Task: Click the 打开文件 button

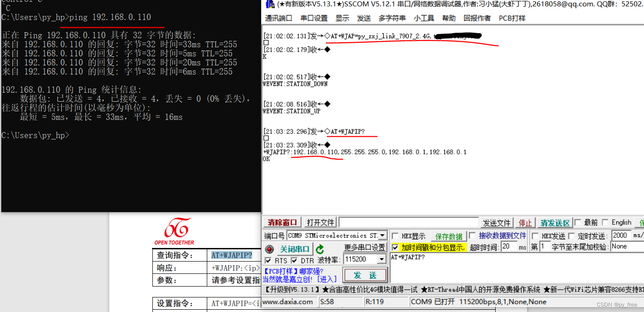Action: (x=321, y=223)
